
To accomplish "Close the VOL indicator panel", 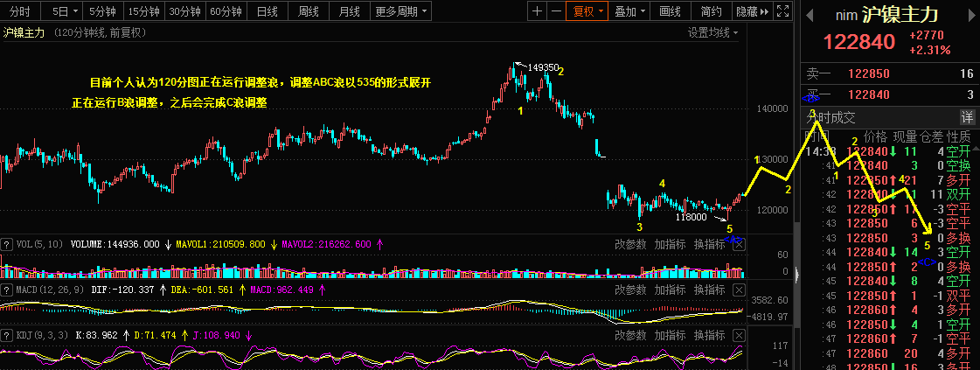I will 739,244.
